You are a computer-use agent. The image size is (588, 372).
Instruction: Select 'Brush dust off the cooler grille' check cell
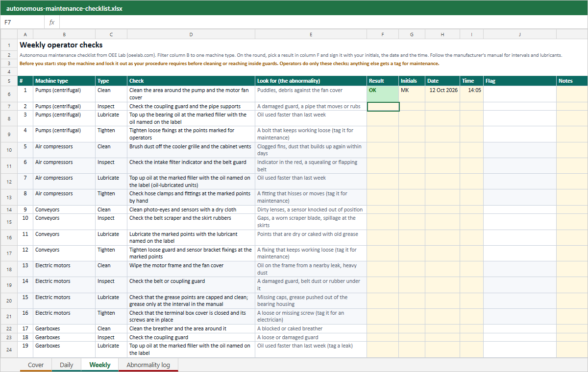click(191, 150)
